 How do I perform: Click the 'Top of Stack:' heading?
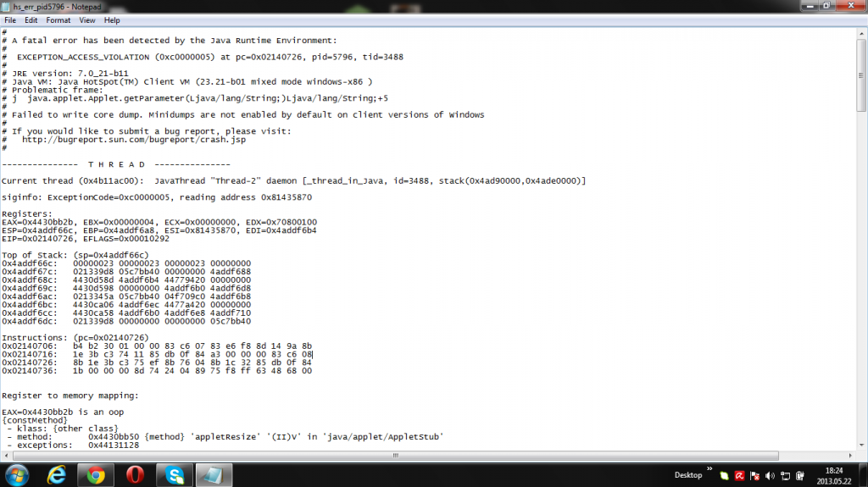[x=75, y=255]
